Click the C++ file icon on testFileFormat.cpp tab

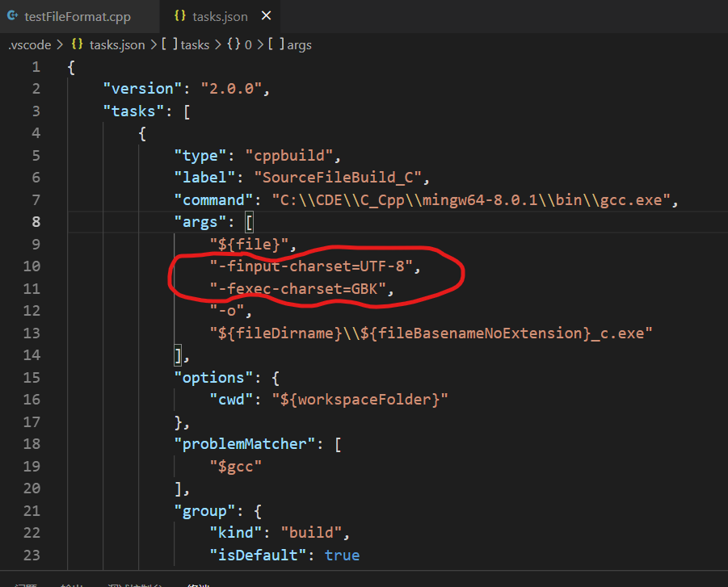coord(13,16)
